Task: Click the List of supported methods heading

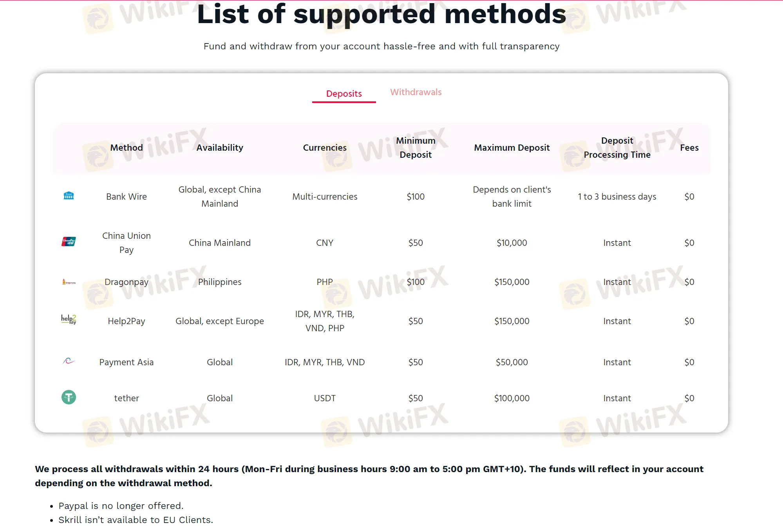Action: [x=382, y=14]
